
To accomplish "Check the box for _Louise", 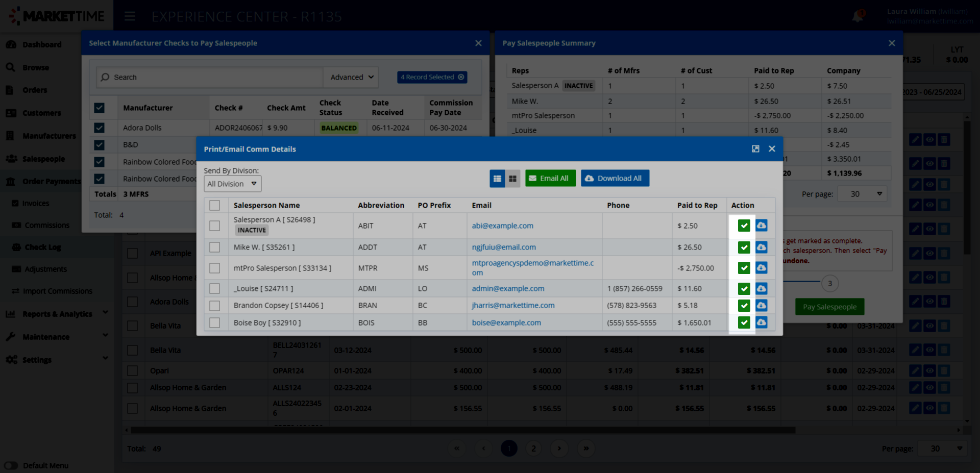I will click(x=215, y=289).
